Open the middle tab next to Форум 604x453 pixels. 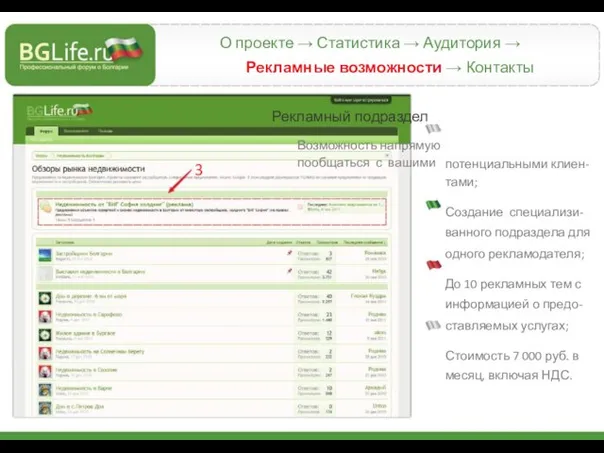76,131
